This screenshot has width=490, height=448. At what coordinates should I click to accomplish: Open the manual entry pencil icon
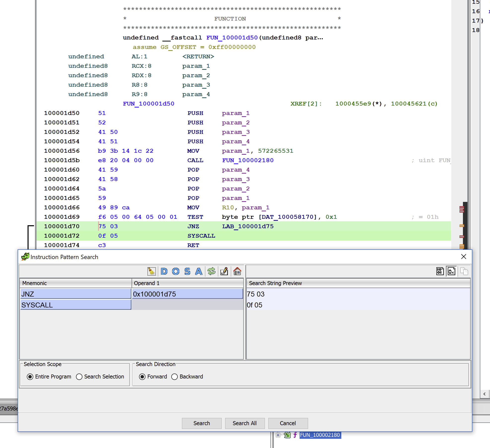(224, 271)
